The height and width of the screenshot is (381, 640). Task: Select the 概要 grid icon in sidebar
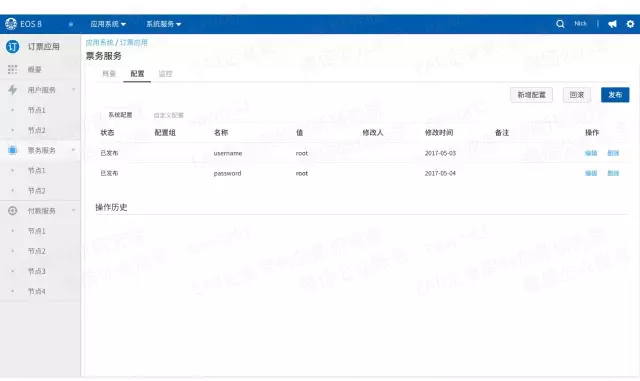click(13, 69)
